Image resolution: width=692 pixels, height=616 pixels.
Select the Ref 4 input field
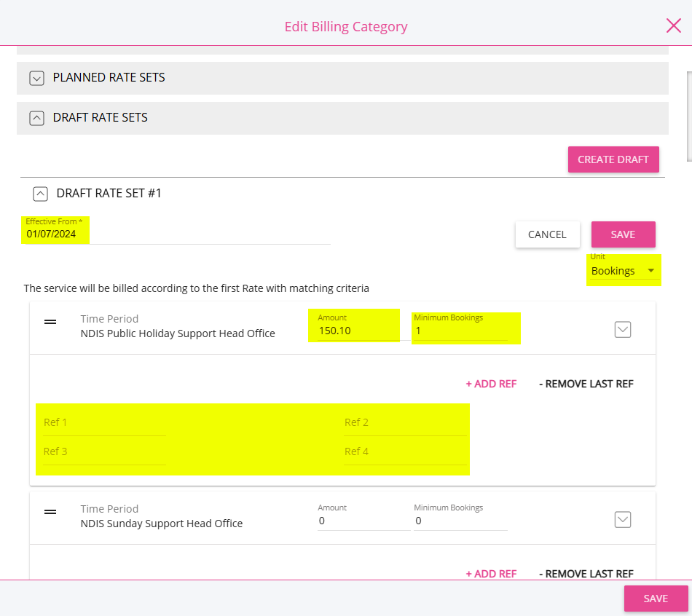click(405, 452)
